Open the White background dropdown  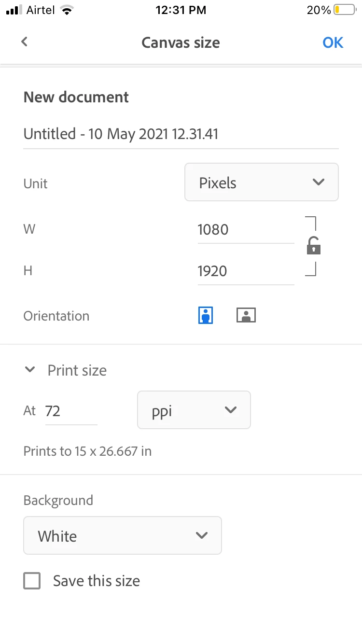(x=122, y=535)
